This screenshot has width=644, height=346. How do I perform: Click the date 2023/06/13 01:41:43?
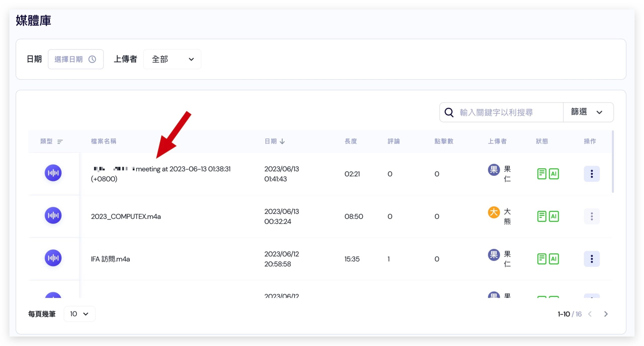pos(281,174)
